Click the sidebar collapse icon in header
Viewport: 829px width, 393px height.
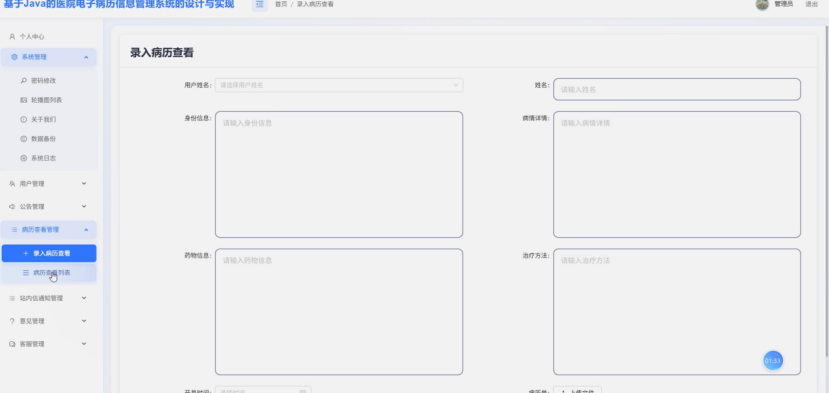point(260,4)
